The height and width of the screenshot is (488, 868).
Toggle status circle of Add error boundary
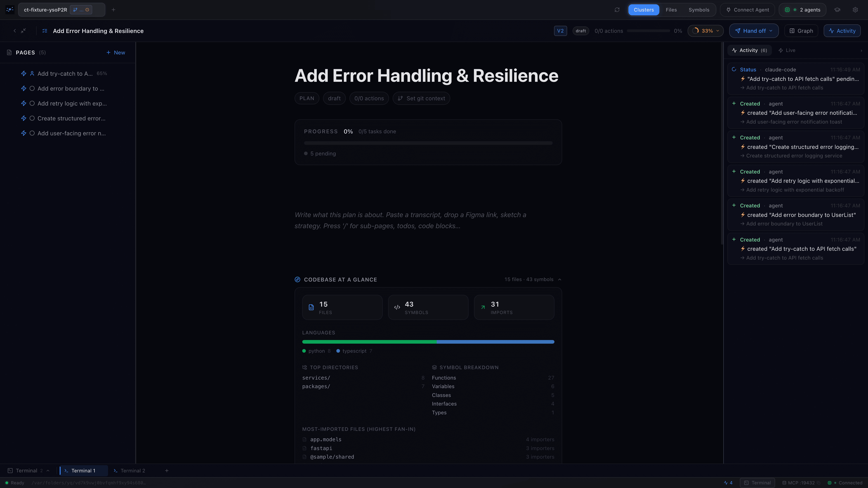coord(32,89)
